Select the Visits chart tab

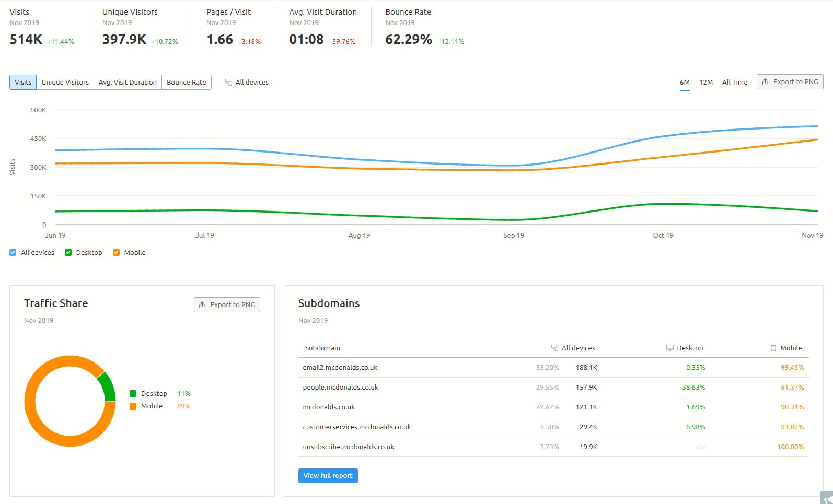pyautogui.click(x=23, y=83)
